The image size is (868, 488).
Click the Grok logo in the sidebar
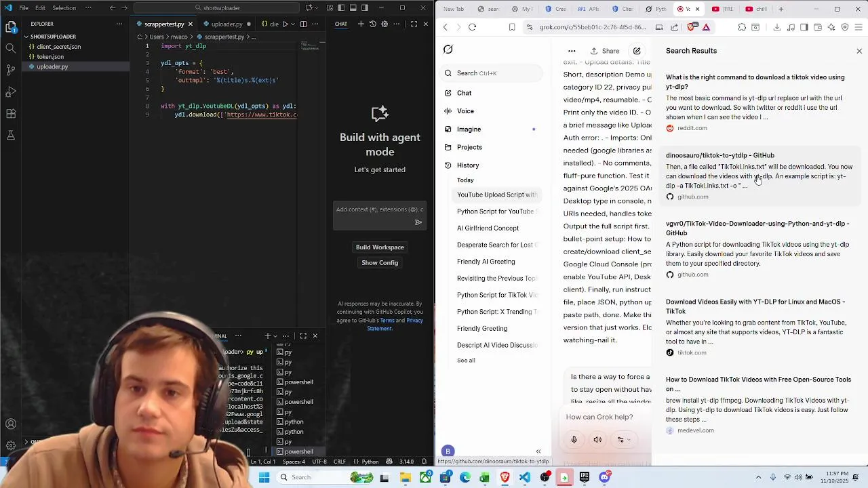pos(448,49)
